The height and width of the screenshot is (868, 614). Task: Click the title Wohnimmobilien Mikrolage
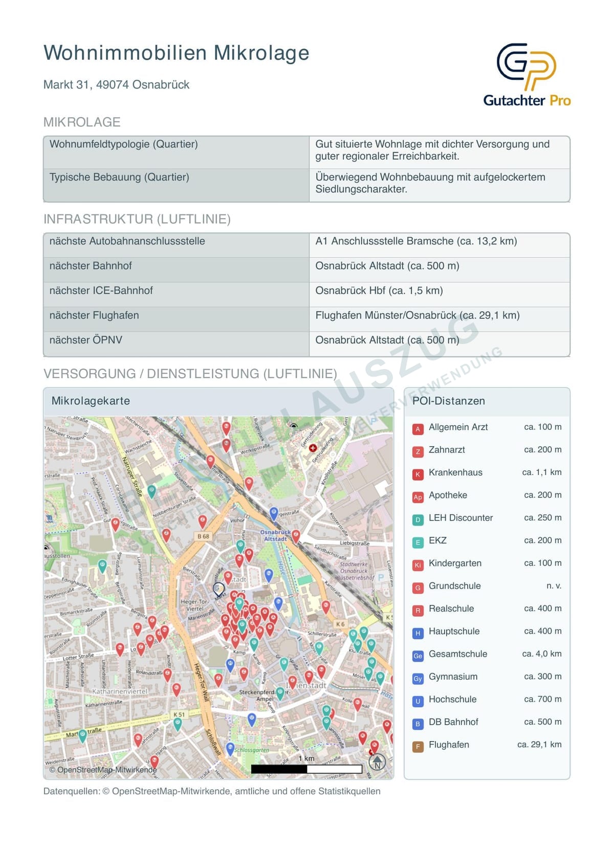[177, 53]
